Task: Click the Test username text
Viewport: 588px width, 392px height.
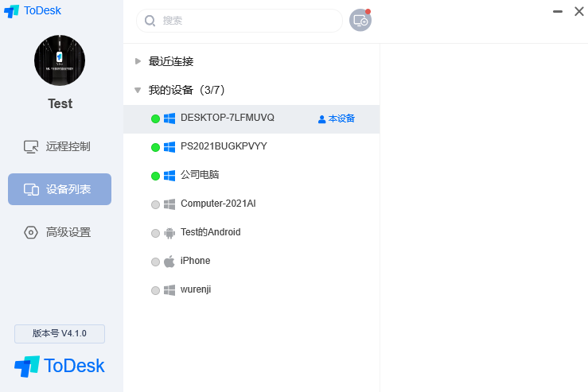Action: 60,104
